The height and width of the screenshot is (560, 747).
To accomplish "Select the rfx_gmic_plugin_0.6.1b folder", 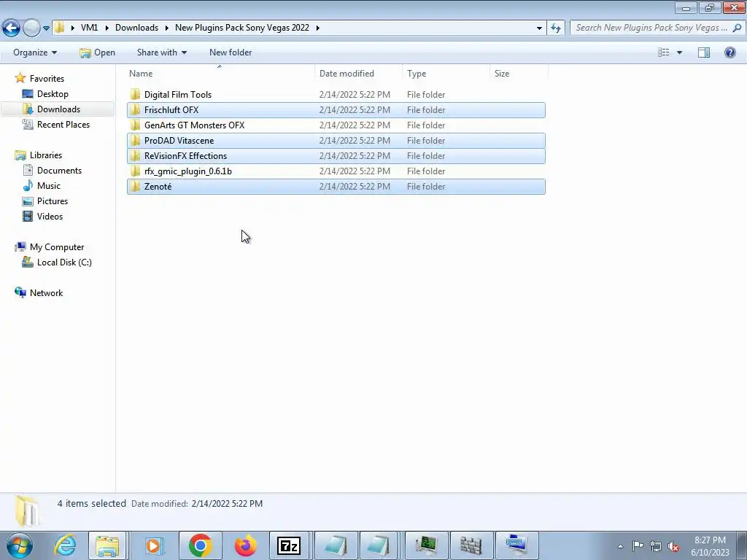I will (x=336, y=171).
